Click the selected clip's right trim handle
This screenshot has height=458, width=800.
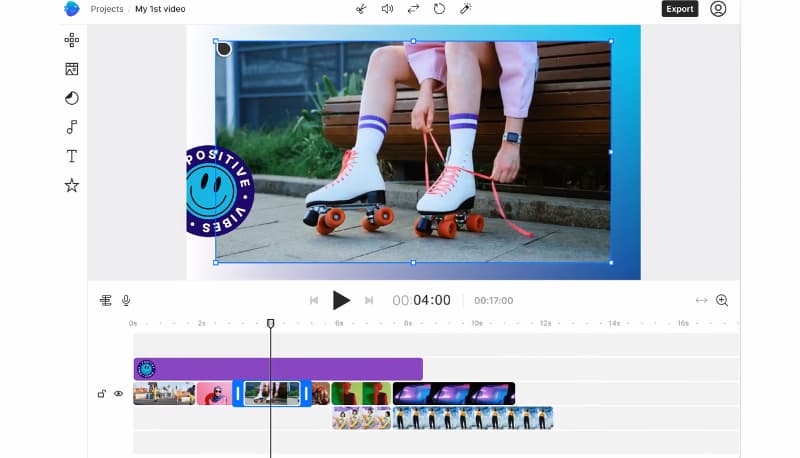[x=306, y=394]
